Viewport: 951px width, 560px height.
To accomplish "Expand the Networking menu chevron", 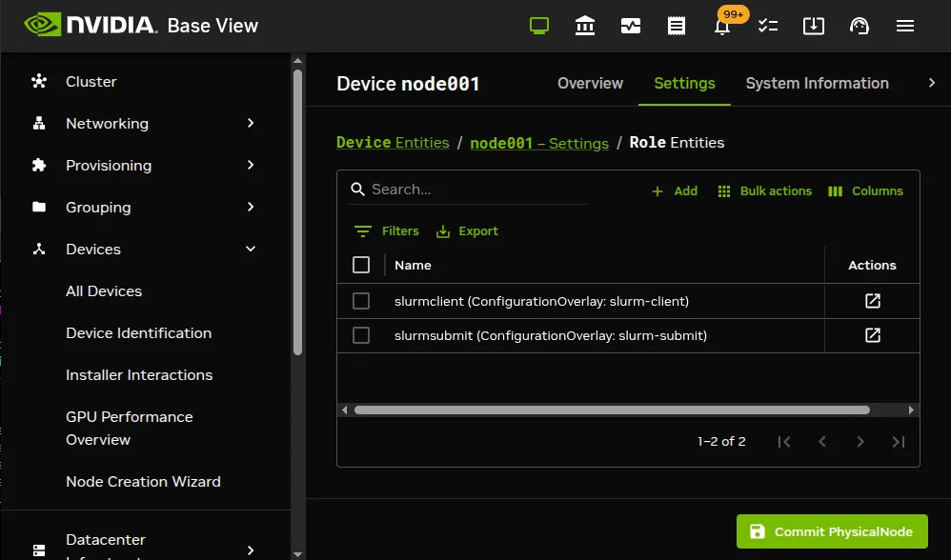I will [x=251, y=123].
